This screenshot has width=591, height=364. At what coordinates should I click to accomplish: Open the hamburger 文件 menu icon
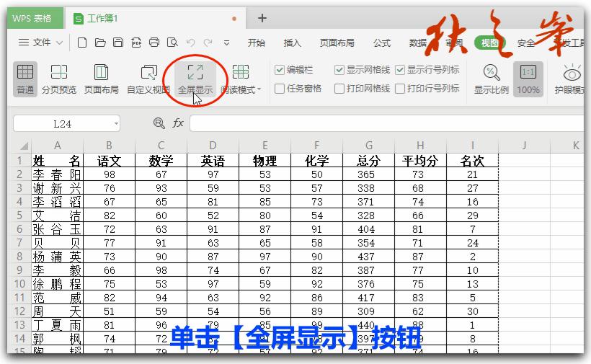[x=24, y=43]
